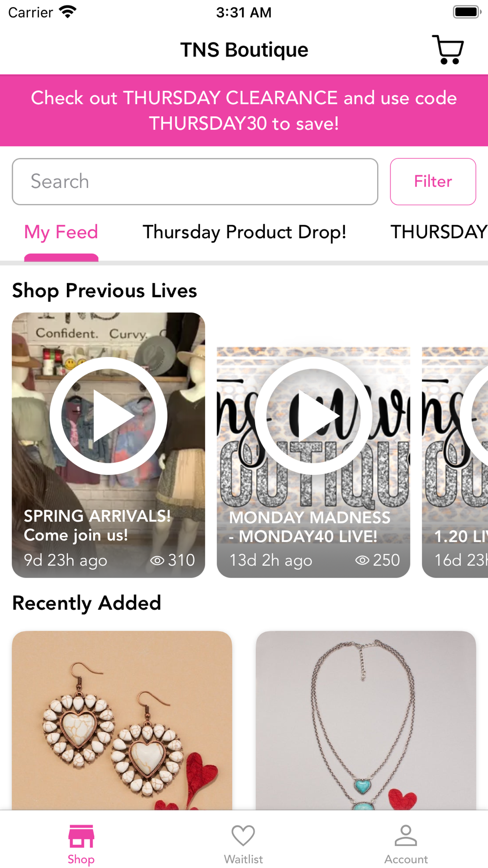The width and height of the screenshot is (488, 868).
Task: Open the Account profile icon
Action: coord(406,835)
